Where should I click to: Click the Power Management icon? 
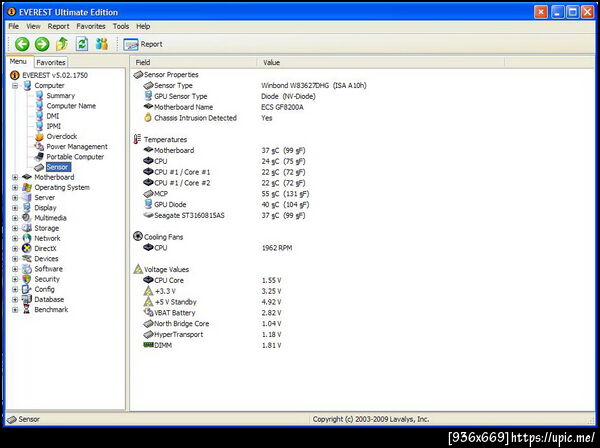39,147
